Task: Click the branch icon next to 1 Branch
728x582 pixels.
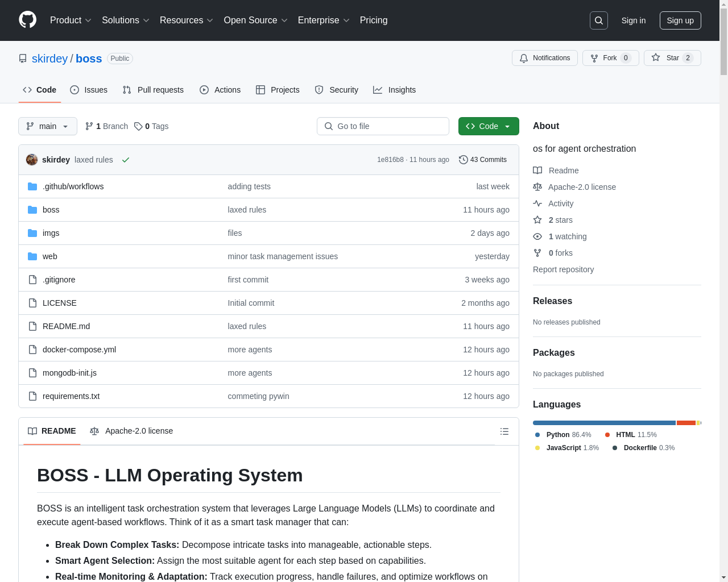Action: [89, 126]
